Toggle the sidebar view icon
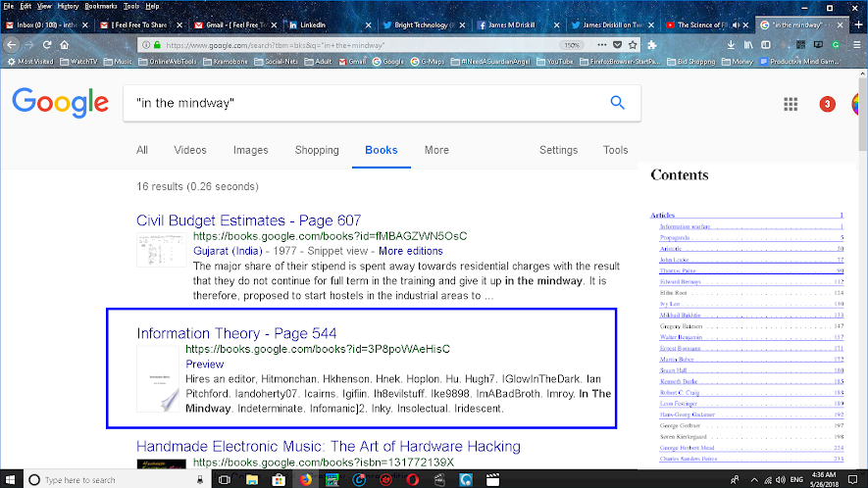This screenshot has width=868, height=488. click(766, 45)
